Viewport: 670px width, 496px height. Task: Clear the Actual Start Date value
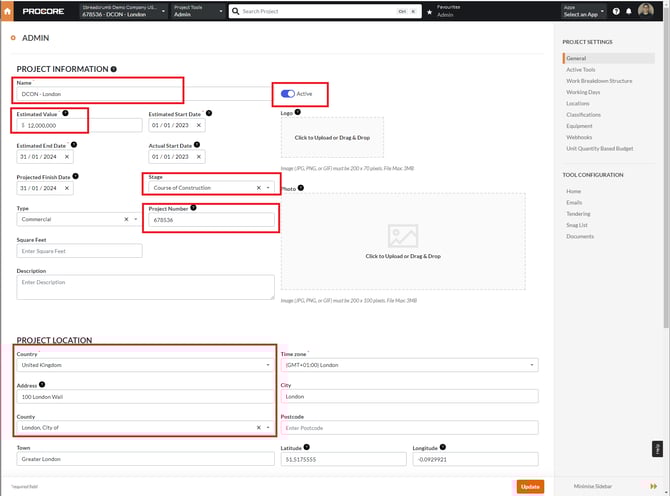[x=199, y=157]
